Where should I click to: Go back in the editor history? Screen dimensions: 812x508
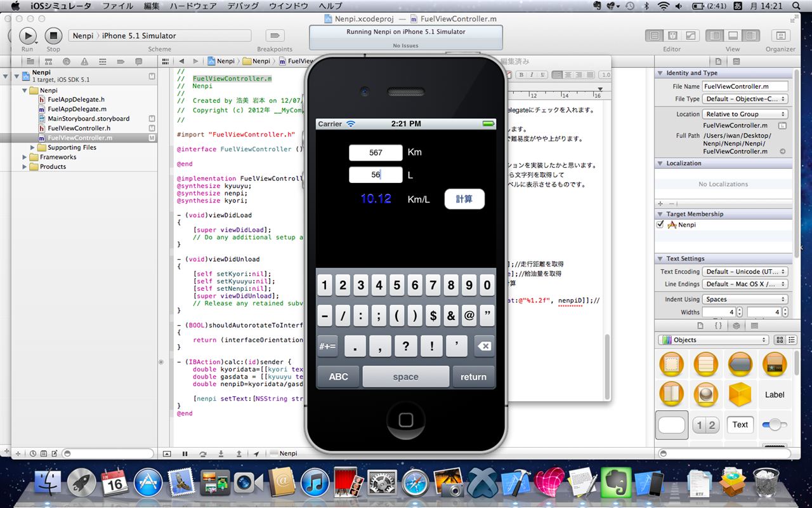pyautogui.click(x=182, y=62)
